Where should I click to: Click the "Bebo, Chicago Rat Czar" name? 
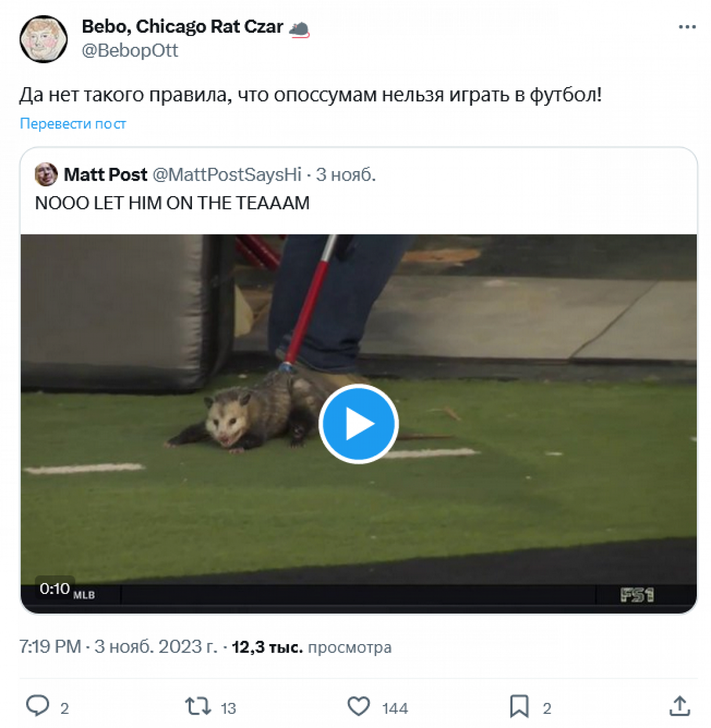(182, 27)
